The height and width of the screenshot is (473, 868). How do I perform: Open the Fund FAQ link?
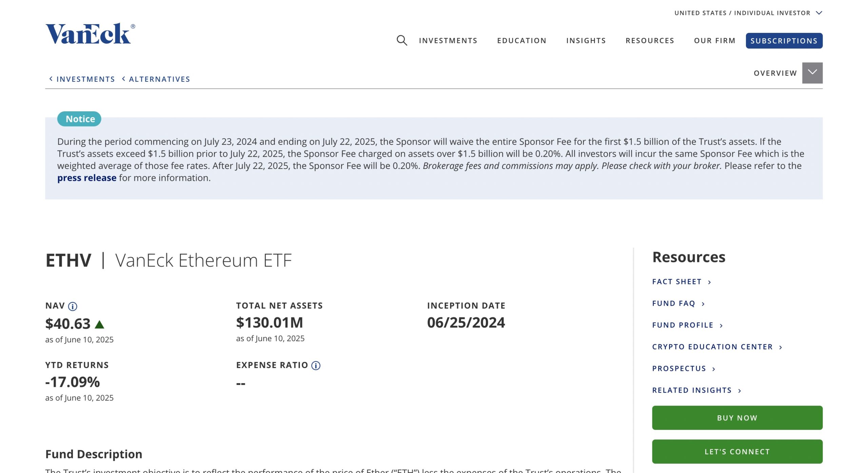click(x=678, y=303)
